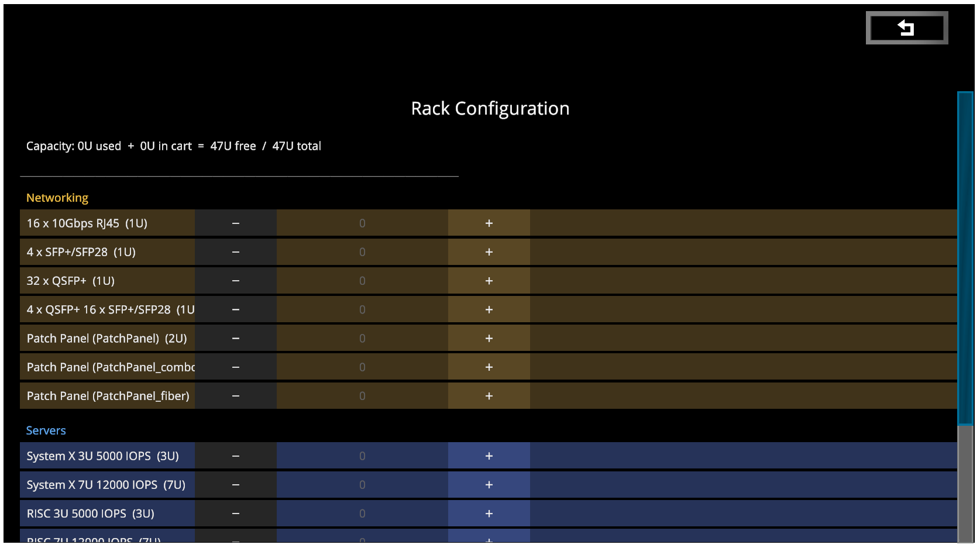
Task: Add a PatchPanel_fiber patch panel
Action: (489, 396)
